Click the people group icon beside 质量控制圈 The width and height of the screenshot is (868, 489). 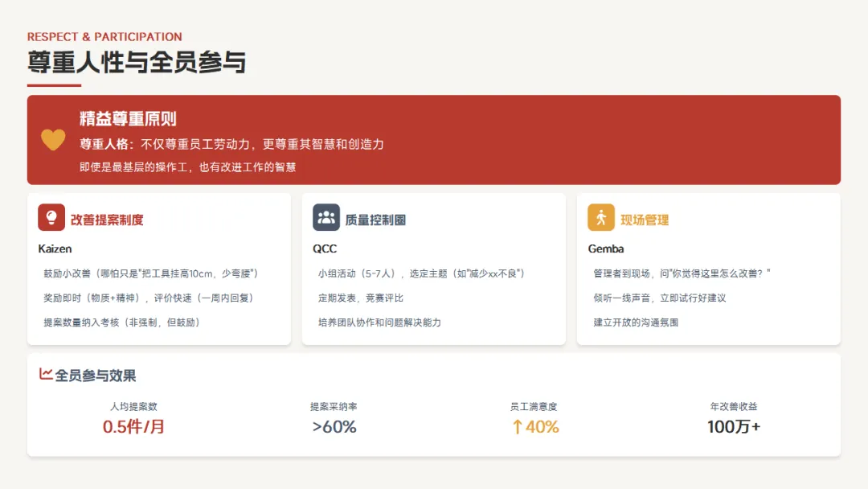[x=326, y=217]
